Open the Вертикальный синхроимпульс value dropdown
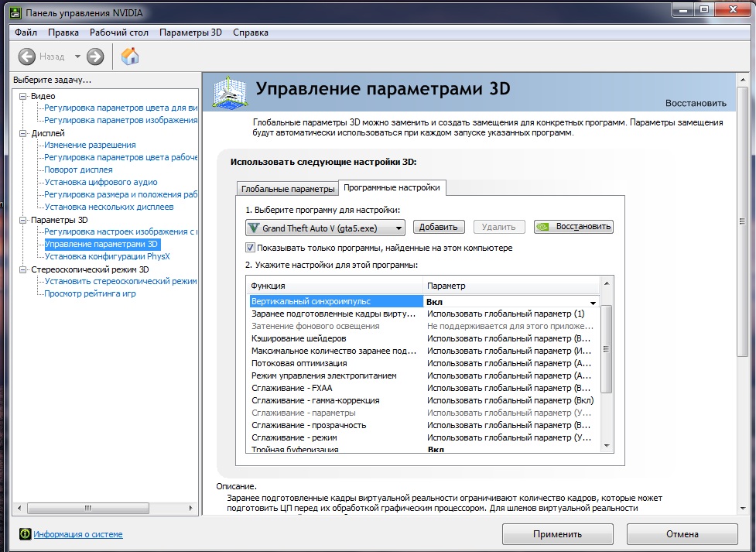The width and height of the screenshot is (756, 552). (593, 302)
